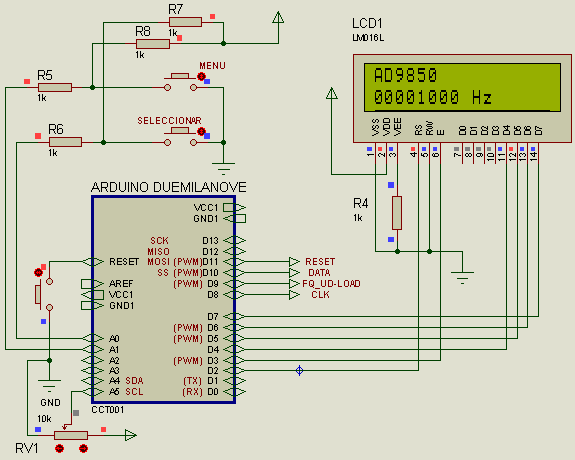
Task: Click the DATA output terminal label
Action: (x=319, y=273)
